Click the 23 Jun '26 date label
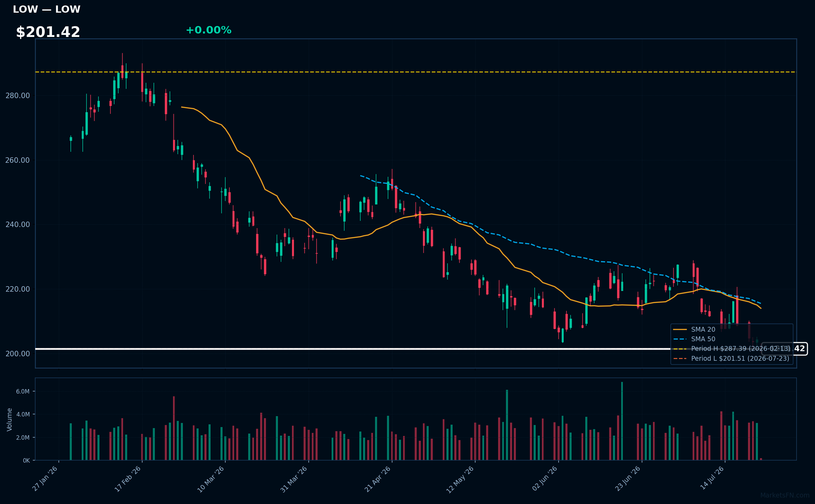Image resolution: width=815 pixels, height=504 pixels. [x=628, y=478]
